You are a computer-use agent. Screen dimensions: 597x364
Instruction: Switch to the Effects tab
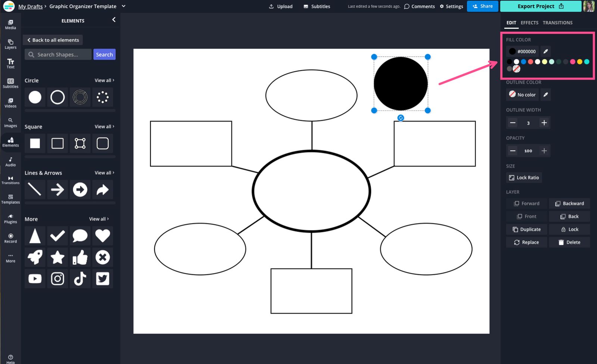coord(529,23)
